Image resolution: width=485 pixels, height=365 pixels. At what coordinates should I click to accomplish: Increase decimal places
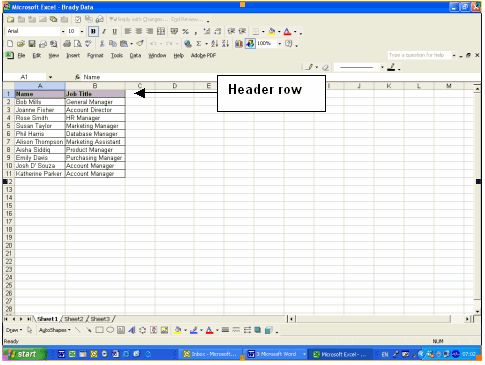tap(207, 32)
